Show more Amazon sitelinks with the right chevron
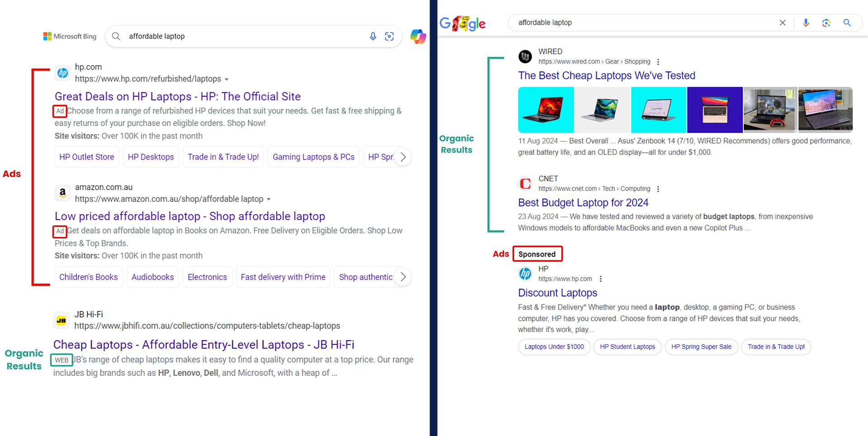This screenshot has width=868, height=436. [x=403, y=277]
